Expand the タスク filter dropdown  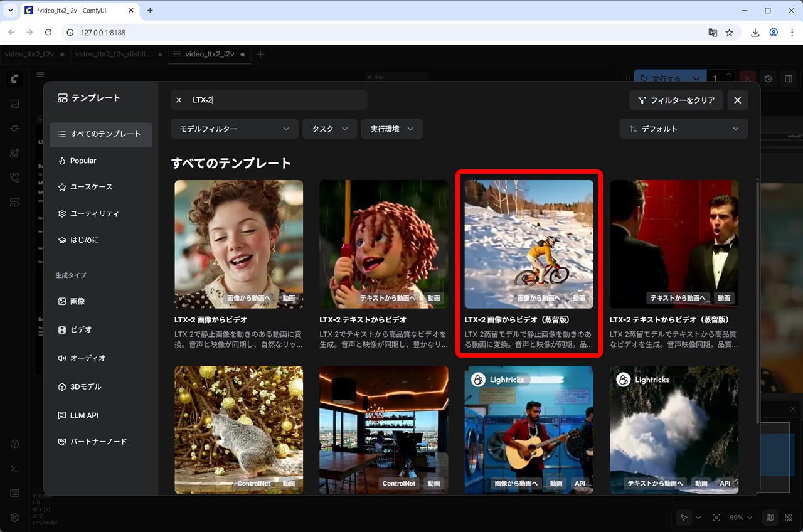329,129
